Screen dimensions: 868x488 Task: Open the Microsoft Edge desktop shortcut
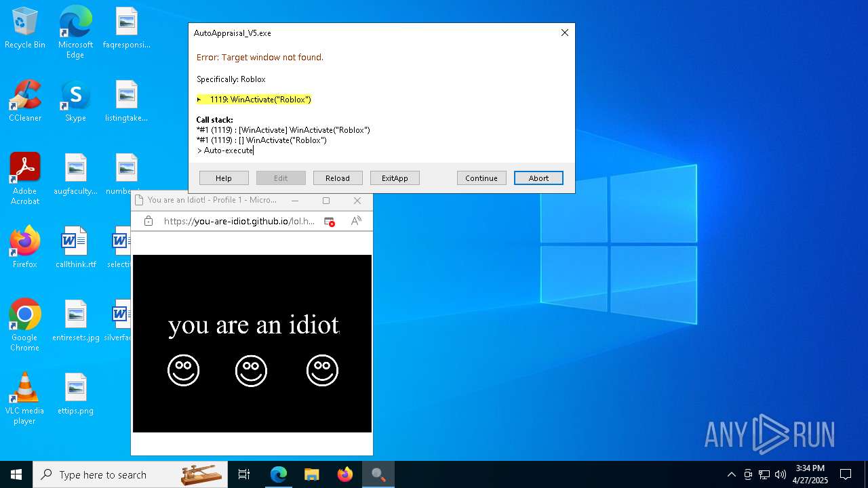coord(75,33)
